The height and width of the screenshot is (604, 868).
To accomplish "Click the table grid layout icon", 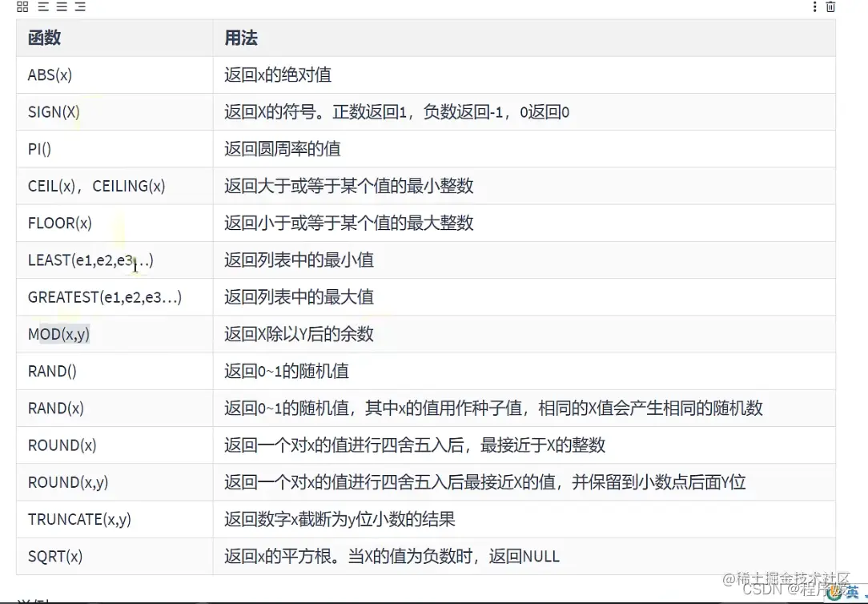I will tap(22, 6).
